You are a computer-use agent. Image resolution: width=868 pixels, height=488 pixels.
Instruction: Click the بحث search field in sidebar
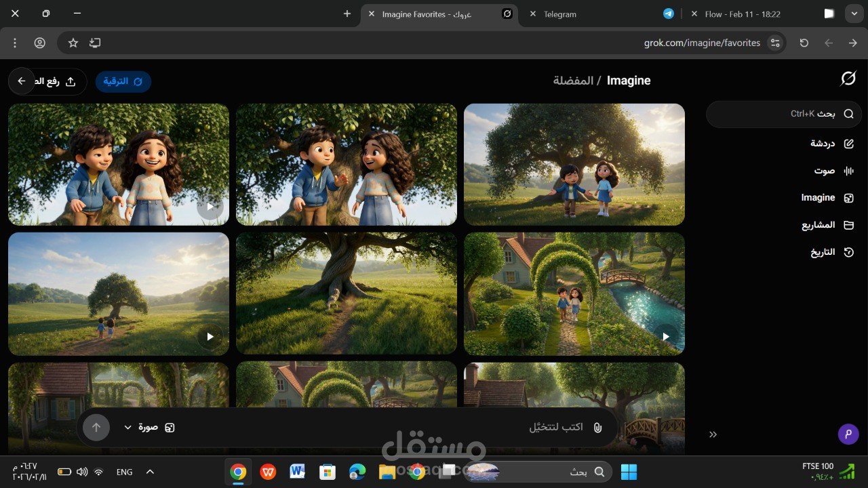point(783,114)
